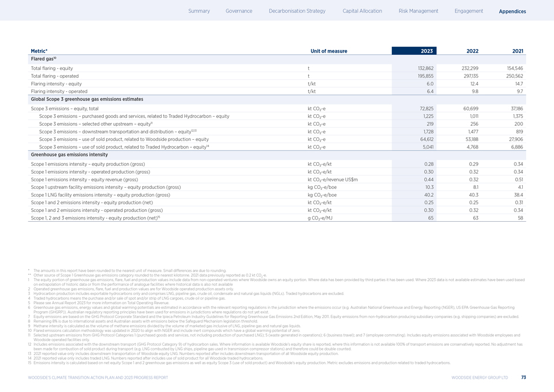Select the Flared gas section heading
The width and height of the screenshot is (554, 392).
coord(44,59)
